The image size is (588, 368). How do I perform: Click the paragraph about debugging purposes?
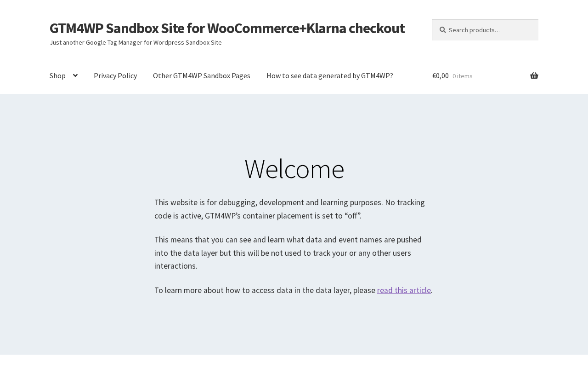(289, 209)
